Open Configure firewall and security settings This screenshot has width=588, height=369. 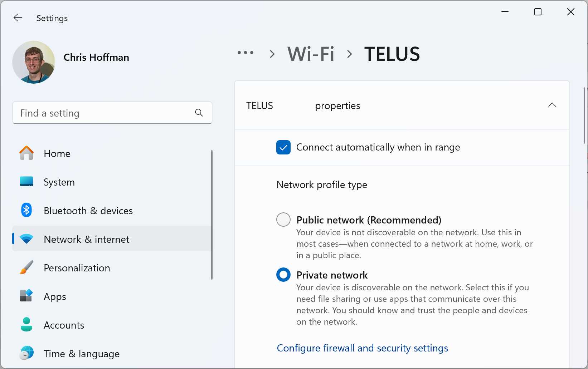coord(362,348)
